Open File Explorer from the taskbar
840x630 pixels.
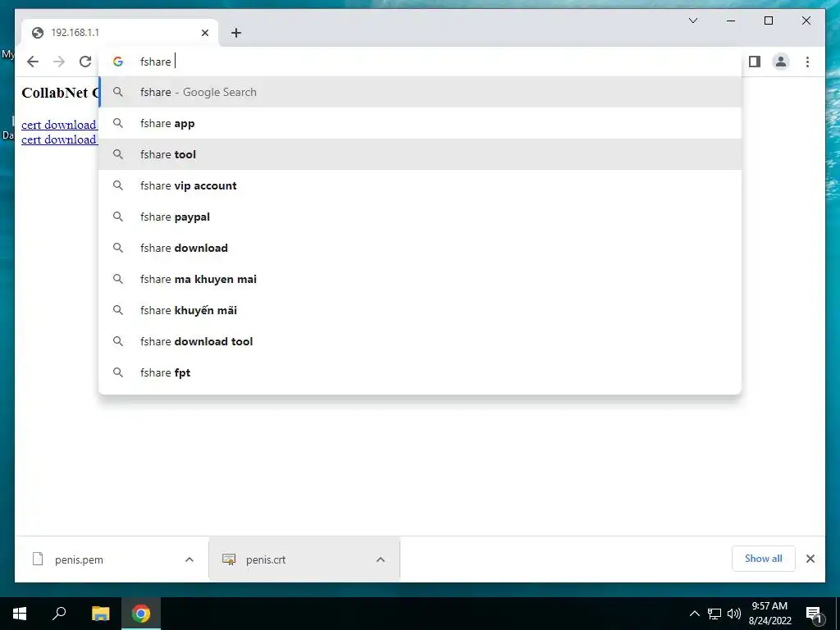point(100,614)
